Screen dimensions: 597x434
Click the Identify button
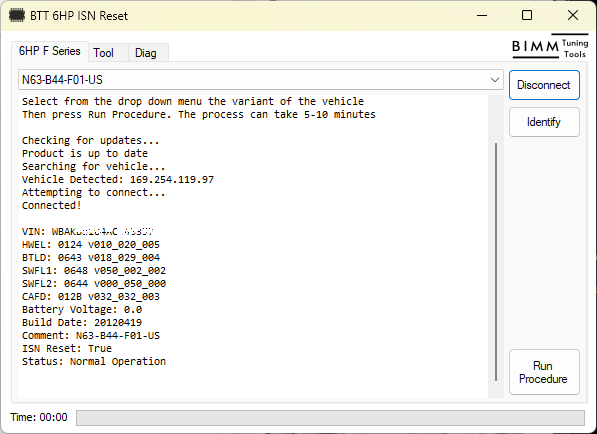(544, 122)
